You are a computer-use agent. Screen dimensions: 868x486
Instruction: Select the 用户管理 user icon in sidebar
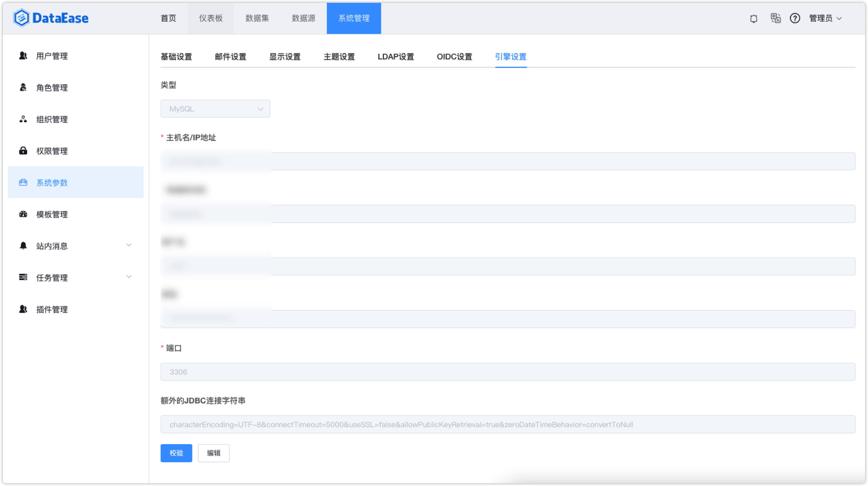point(23,56)
